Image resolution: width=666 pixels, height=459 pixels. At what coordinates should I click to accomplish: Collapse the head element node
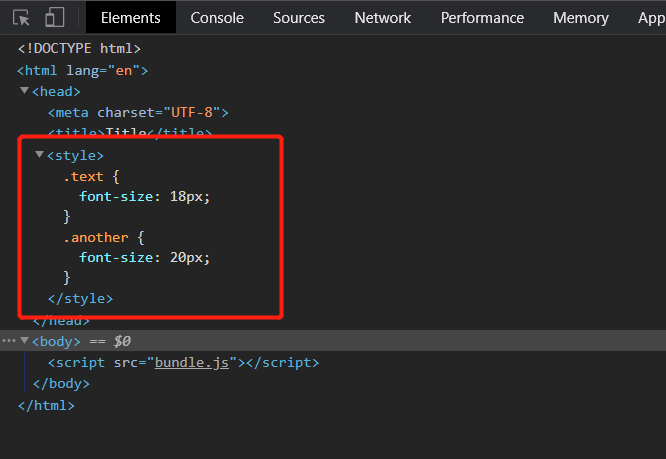24,91
